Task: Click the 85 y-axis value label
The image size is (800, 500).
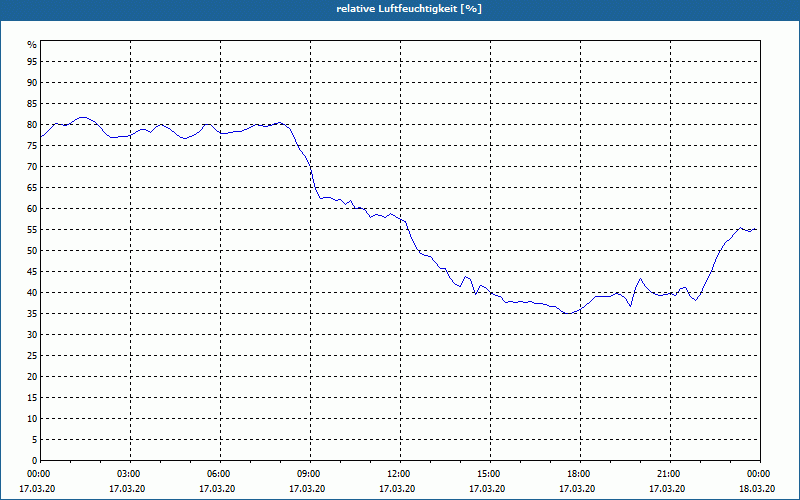Action: point(32,104)
